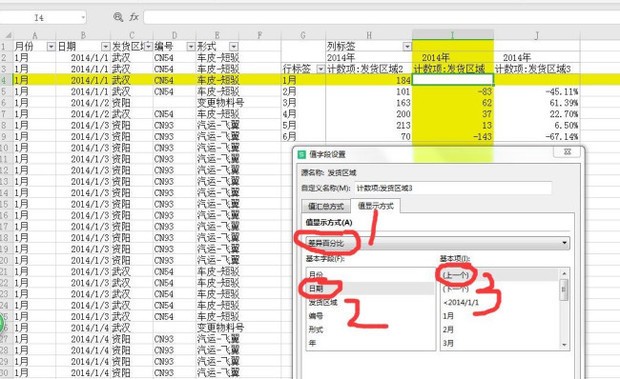
Task: Open the 列标签 pivot filter dropdown
Action: [x=407, y=47]
